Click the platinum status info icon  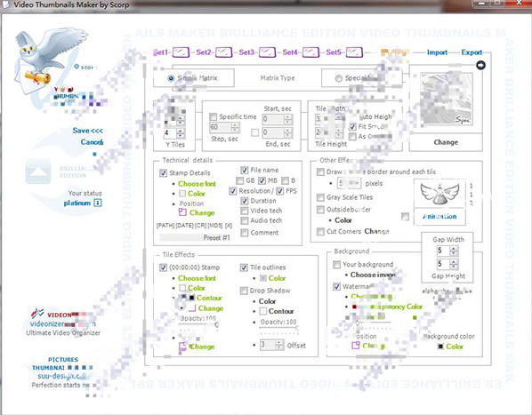click(x=98, y=203)
